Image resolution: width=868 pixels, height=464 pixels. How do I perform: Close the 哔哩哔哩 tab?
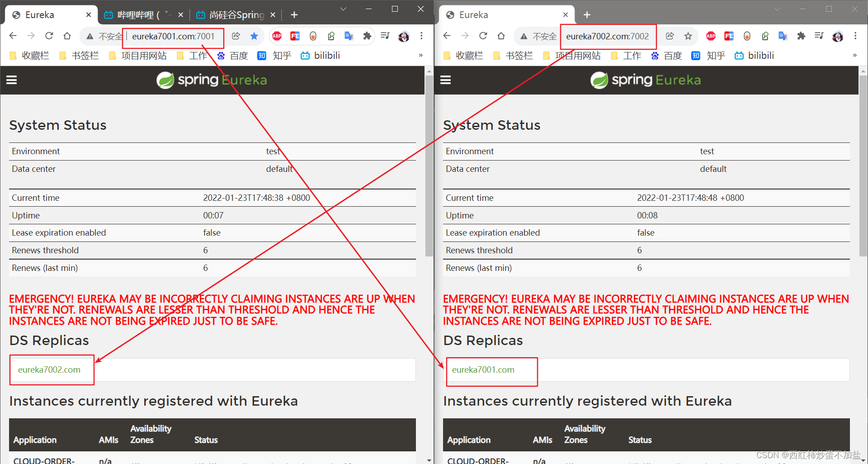(x=181, y=15)
